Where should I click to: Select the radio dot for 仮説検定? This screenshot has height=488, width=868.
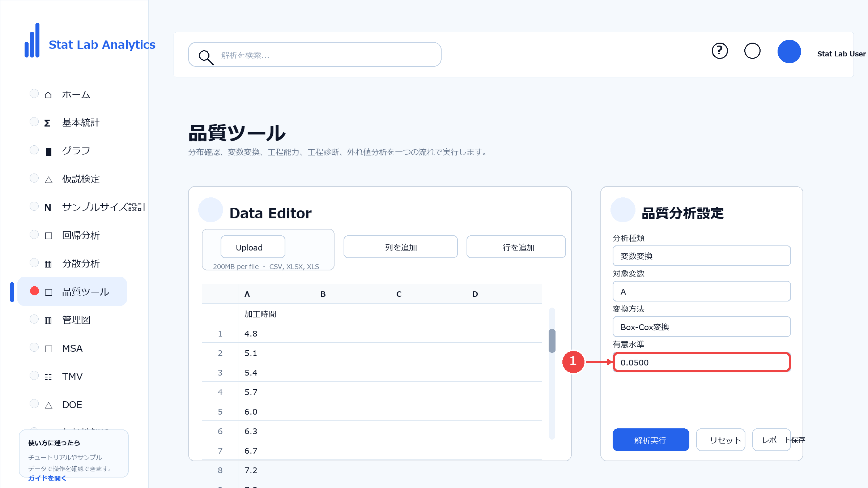[34, 178]
